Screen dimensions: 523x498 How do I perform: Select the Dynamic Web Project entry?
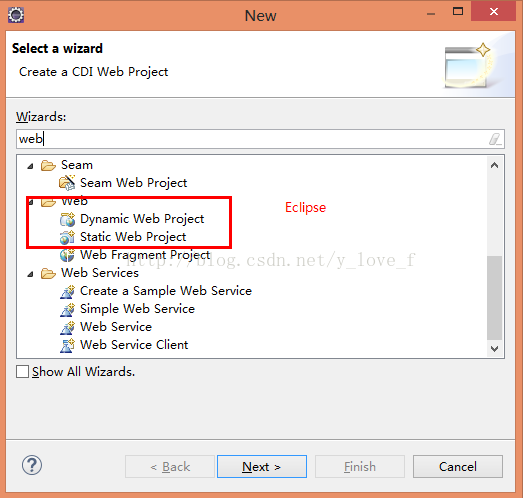point(142,219)
